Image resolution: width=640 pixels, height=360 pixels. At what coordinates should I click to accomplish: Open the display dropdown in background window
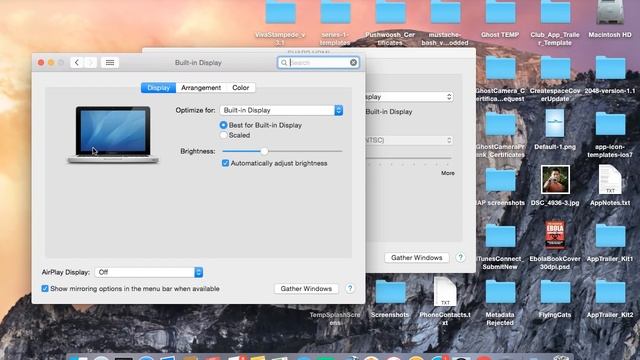tap(409, 97)
